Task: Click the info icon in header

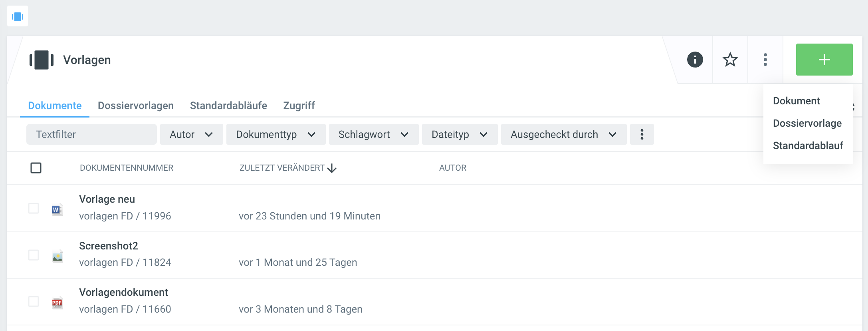Action: 695,60
